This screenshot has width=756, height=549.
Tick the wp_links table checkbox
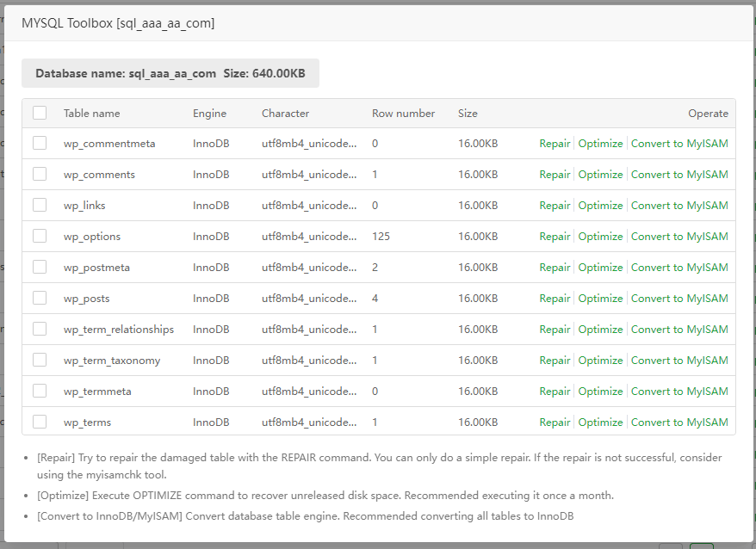pyautogui.click(x=40, y=205)
